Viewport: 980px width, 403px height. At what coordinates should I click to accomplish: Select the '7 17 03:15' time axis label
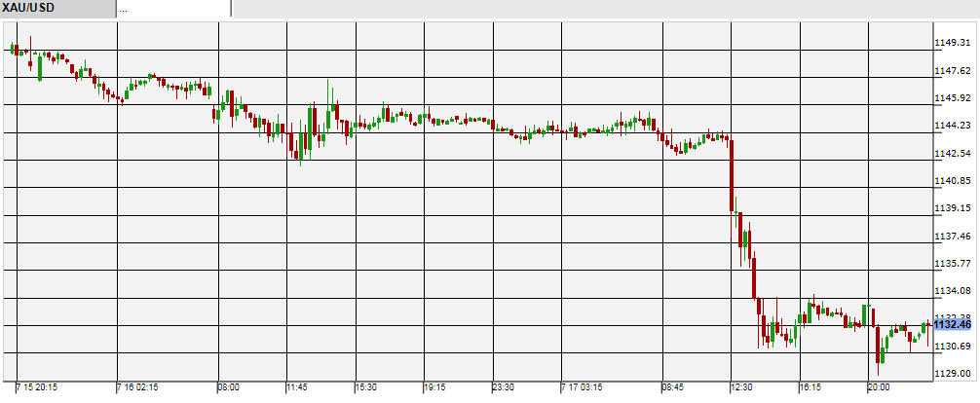(x=584, y=387)
